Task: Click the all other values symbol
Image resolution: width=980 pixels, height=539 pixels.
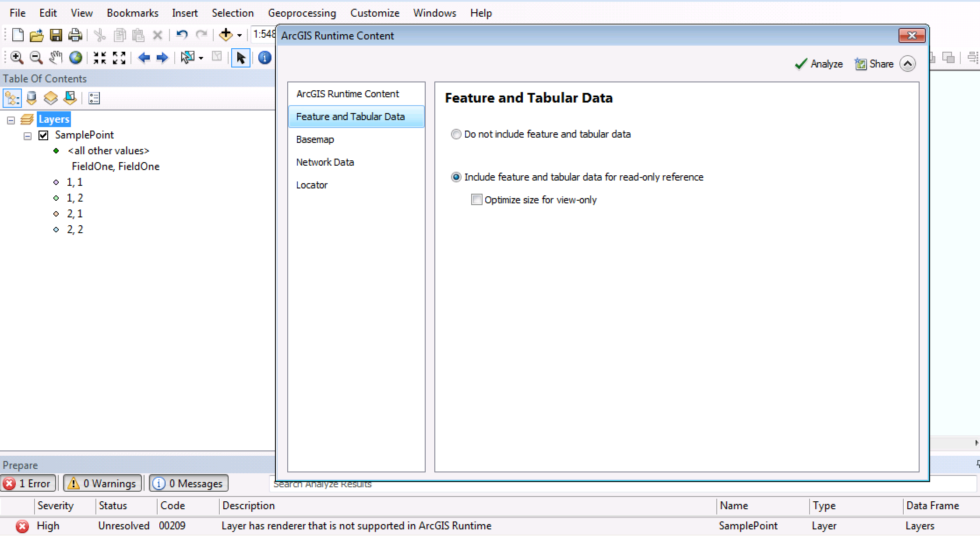Action: point(56,151)
